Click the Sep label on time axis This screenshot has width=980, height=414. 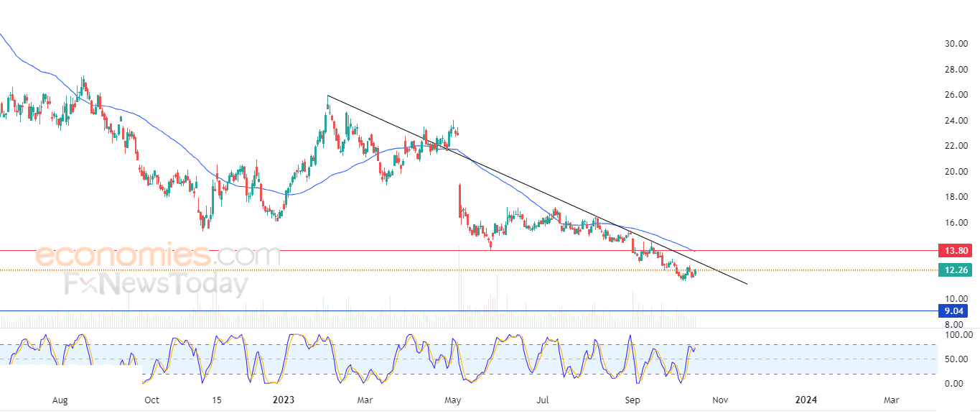coord(633,400)
